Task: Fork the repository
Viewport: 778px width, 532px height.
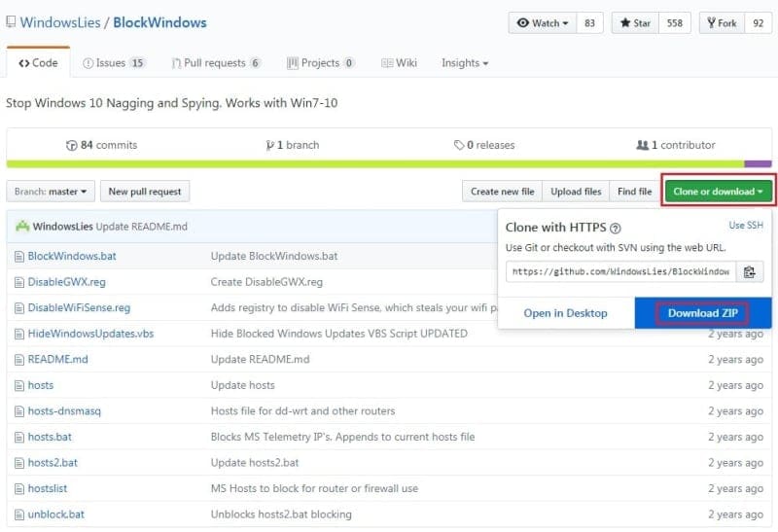Action: click(722, 22)
